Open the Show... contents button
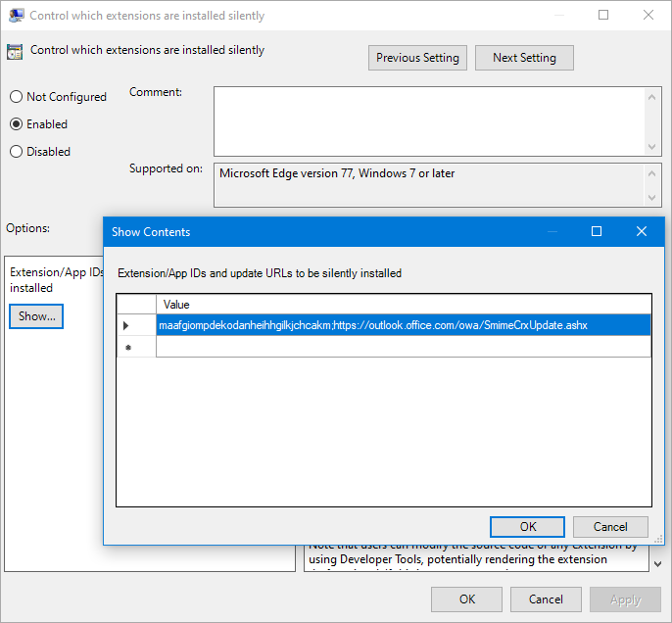The height and width of the screenshot is (623, 672). [36, 316]
